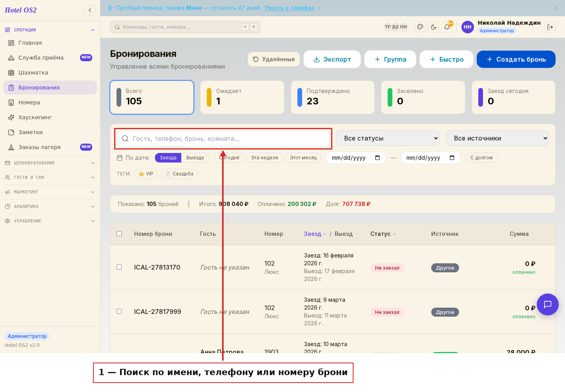Toggle dark mode moon icon

click(x=434, y=27)
